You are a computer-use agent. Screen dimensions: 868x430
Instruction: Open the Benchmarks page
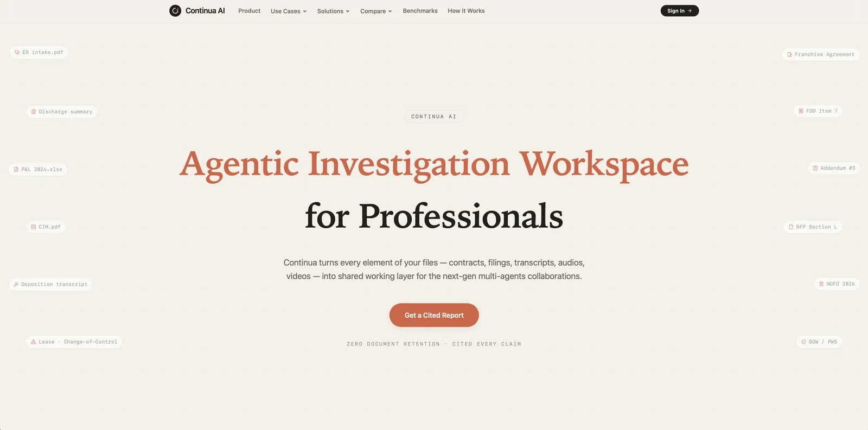420,11
